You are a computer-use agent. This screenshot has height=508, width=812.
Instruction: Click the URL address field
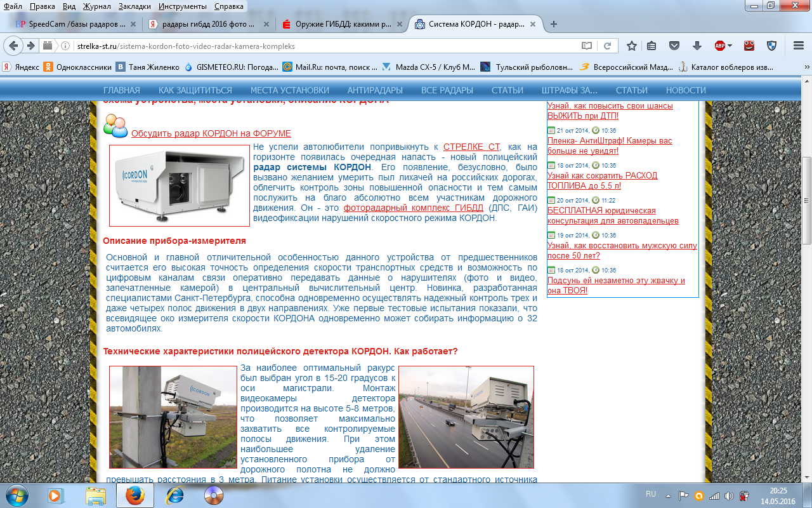pos(317,46)
